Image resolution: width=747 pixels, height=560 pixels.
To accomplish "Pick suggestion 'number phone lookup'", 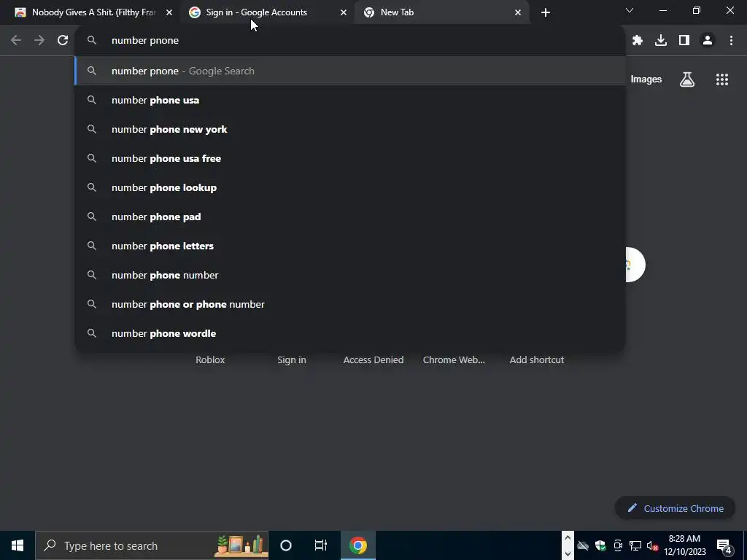I will (350, 187).
